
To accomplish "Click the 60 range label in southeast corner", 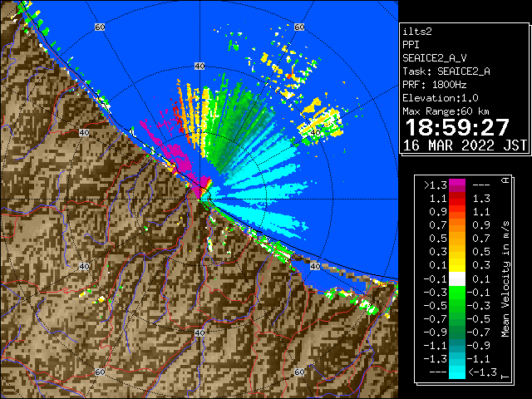I will (299, 372).
